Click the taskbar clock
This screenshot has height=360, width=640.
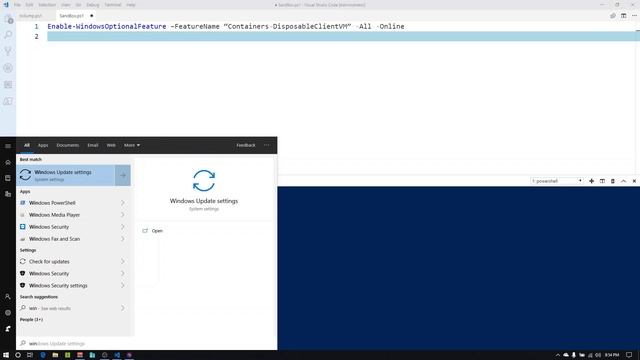pyautogui.click(x=612, y=355)
